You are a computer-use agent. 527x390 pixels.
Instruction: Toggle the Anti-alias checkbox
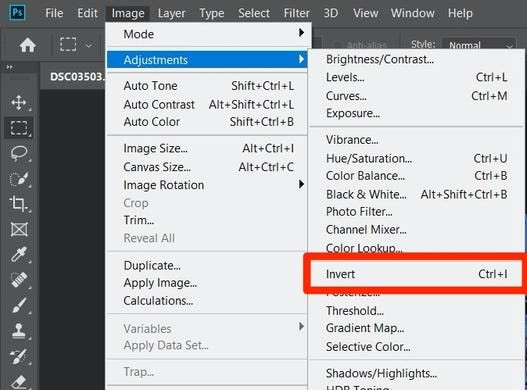click(338, 45)
